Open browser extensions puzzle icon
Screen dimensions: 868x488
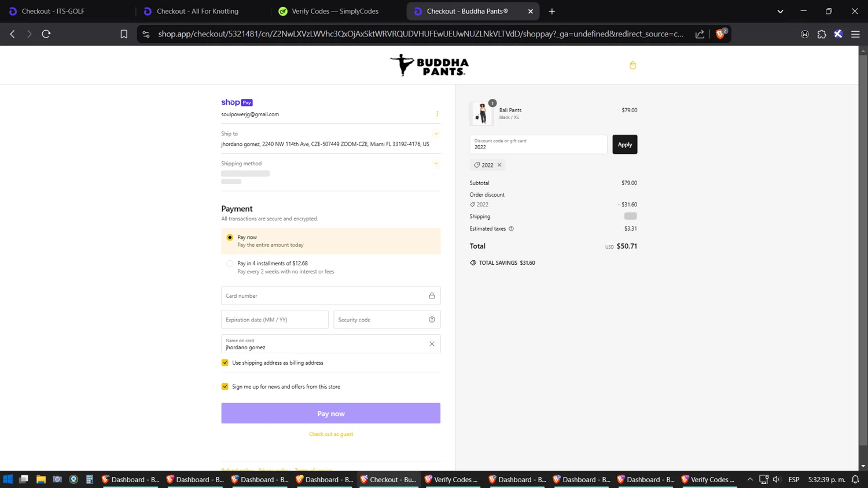pos(822,34)
